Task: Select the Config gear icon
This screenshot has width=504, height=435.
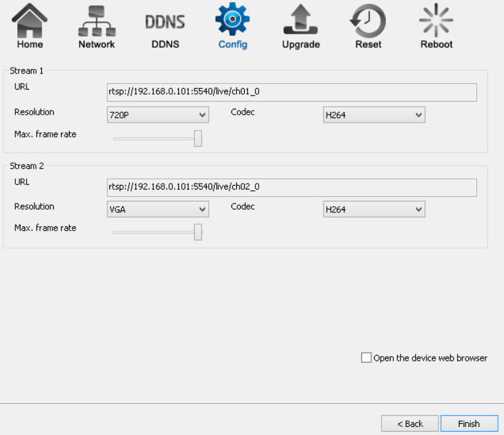Action: (232, 26)
